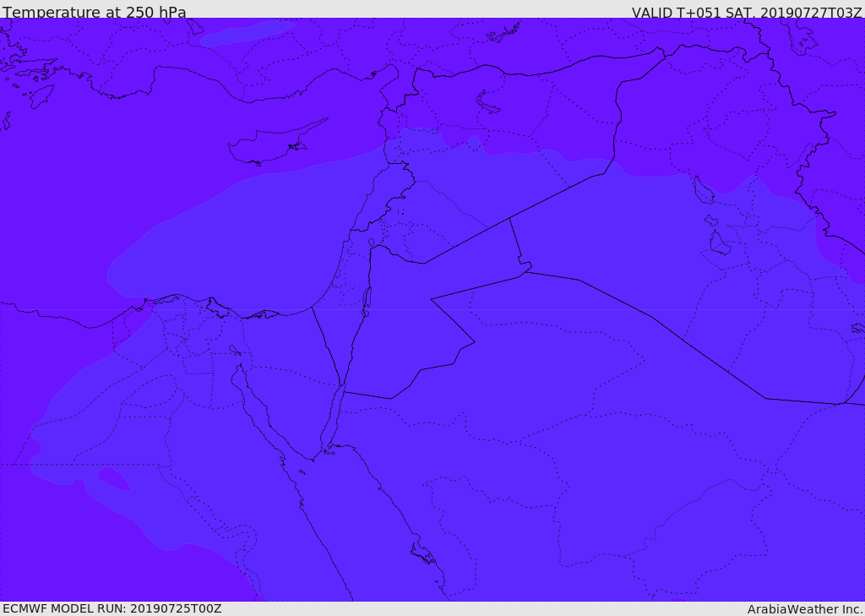This screenshot has height=616, width=865.
Task: Click the 'VALID T+051 SAT. 20190727T03Z' timestamp
Action: [x=747, y=12]
